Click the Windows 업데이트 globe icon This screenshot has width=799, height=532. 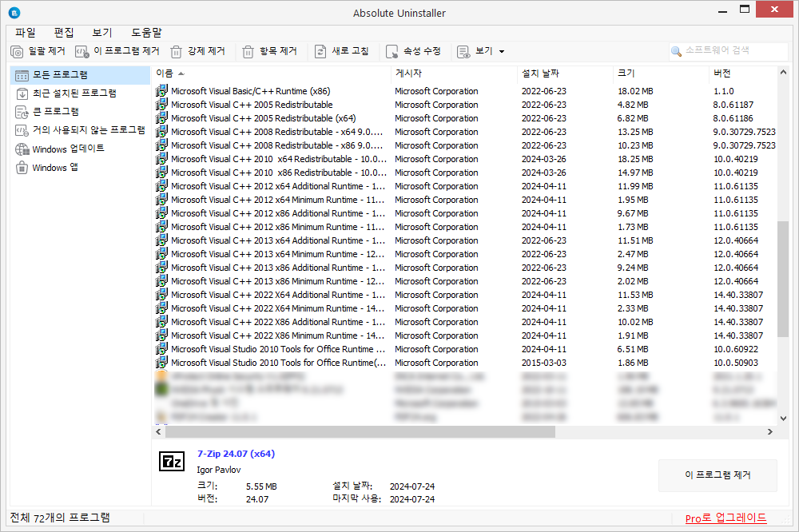tap(22, 149)
